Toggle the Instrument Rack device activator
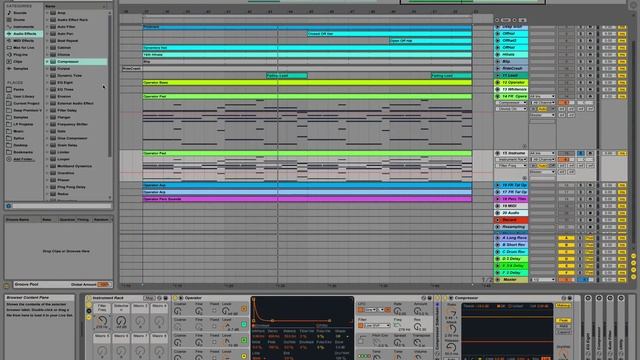Viewport: 640px width, 360px height. [89, 298]
